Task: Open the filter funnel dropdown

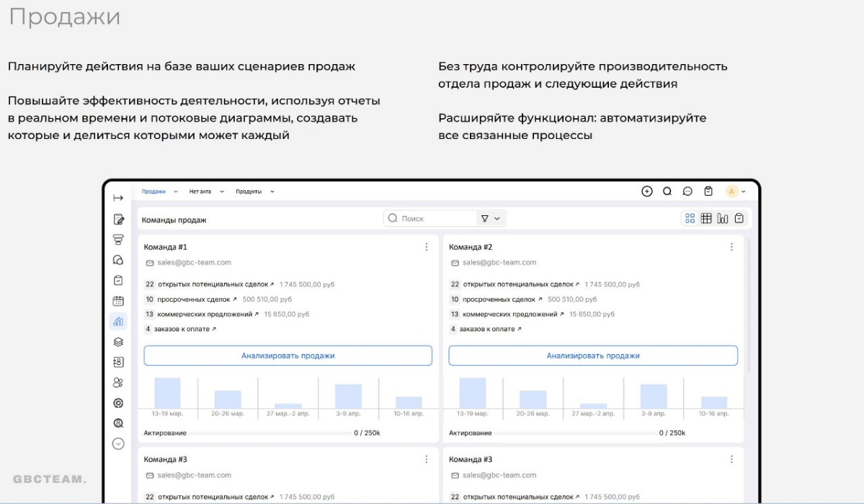Action: tap(491, 219)
